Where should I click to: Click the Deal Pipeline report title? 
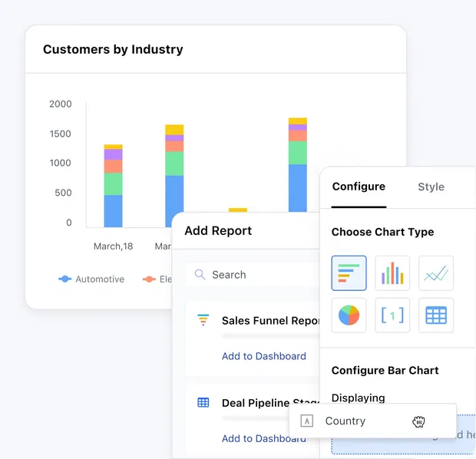pos(270,403)
